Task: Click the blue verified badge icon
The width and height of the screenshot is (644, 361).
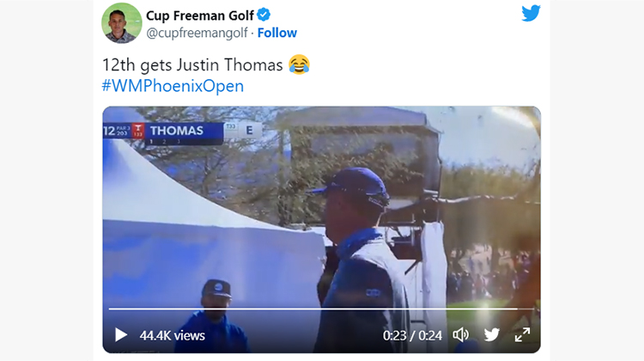Action: pyautogui.click(x=264, y=15)
